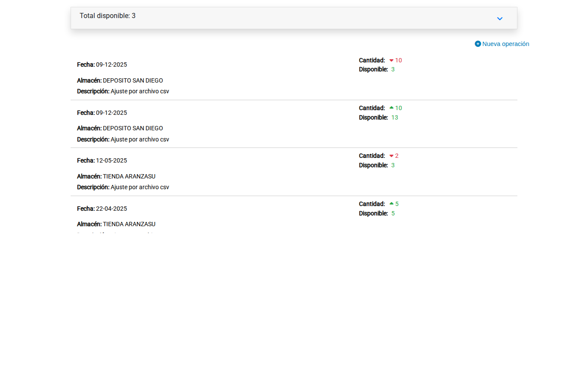The width and height of the screenshot is (588, 387).
Task: Click the red down arrow beside quantity 10
Action: click(x=391, y=61)
